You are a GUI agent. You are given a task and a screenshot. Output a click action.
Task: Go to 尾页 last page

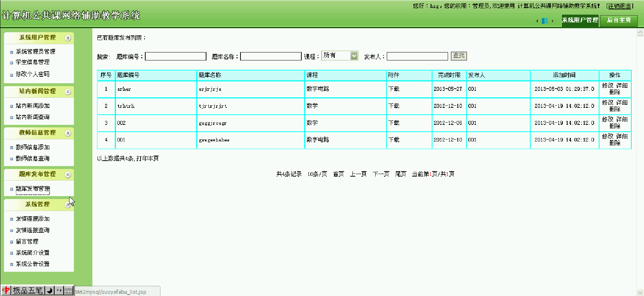pos(401,174)
